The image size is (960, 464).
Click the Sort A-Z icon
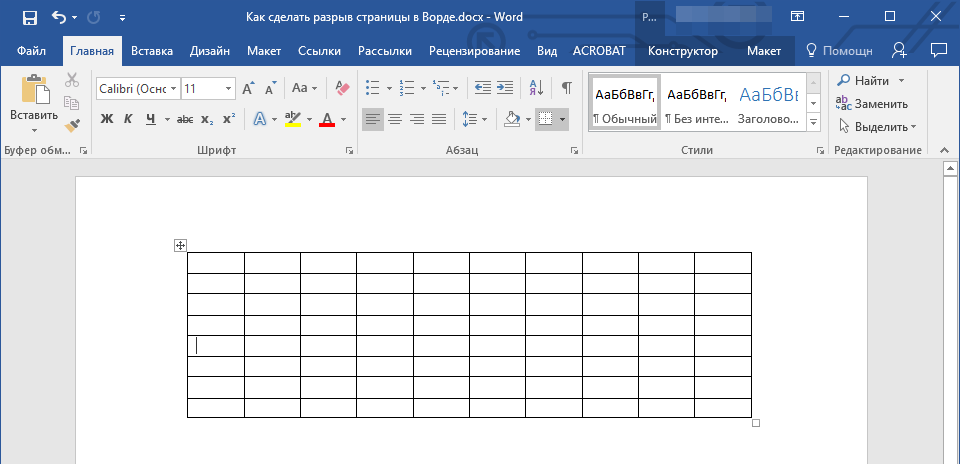pyautogui.click(x=535, y=89)
